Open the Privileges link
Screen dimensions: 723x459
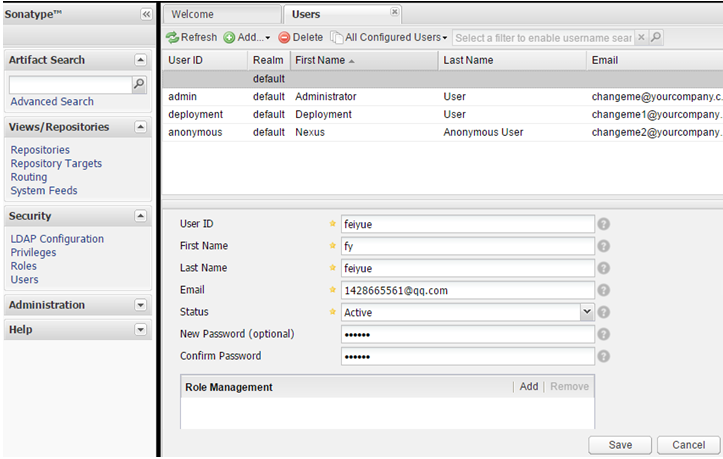[33, 252]
